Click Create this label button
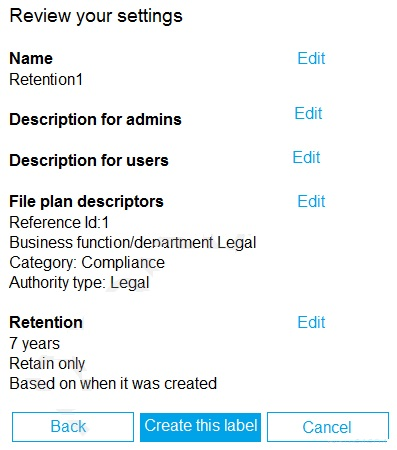The width and height of the screenshot is (397, 450). click(200, 427)
